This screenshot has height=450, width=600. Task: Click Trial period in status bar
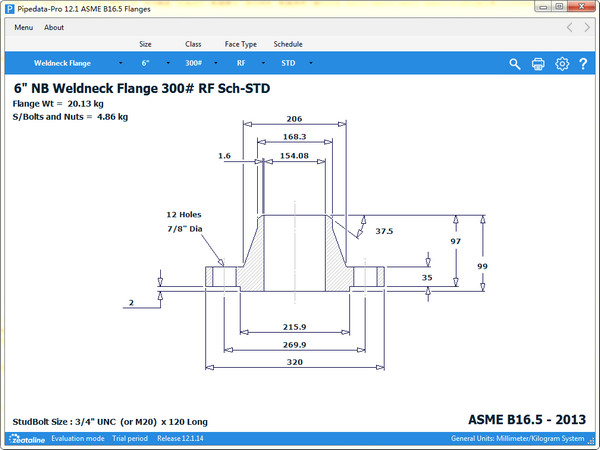point(130,439)
